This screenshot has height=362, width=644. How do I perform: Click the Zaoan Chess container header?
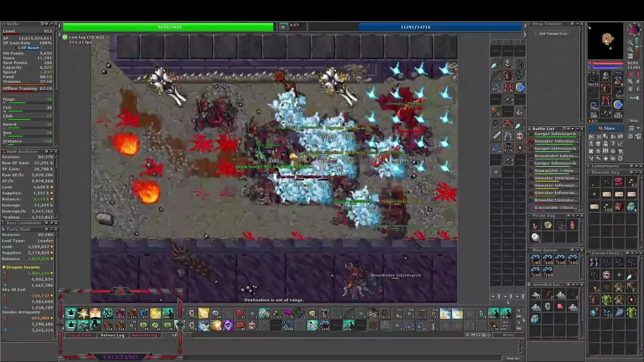click(615, 253)
